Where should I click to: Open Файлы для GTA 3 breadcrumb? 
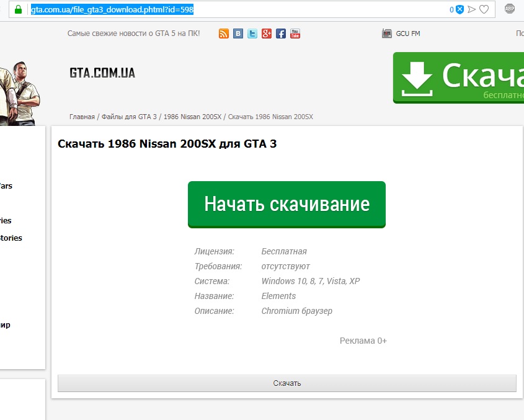(129, 117)
